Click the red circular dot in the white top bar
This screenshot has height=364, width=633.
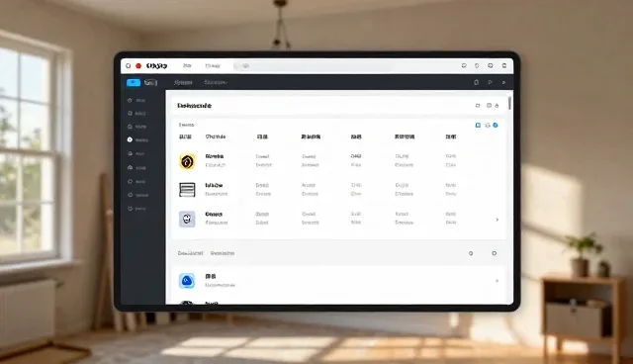click(x=138, y=66)
